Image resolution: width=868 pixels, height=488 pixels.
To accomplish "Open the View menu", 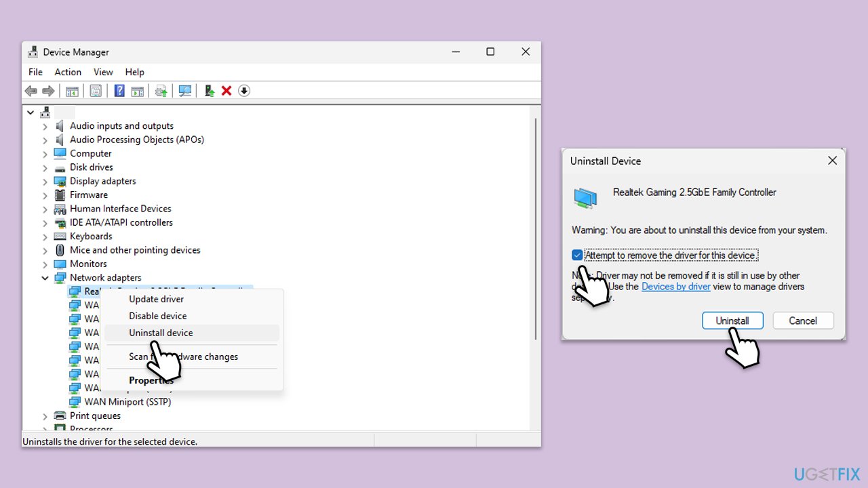I will [103, 72].
